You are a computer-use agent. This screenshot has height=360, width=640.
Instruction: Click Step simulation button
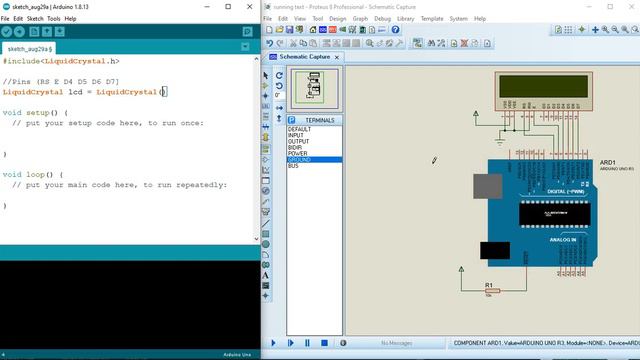(x=291, y=343)
